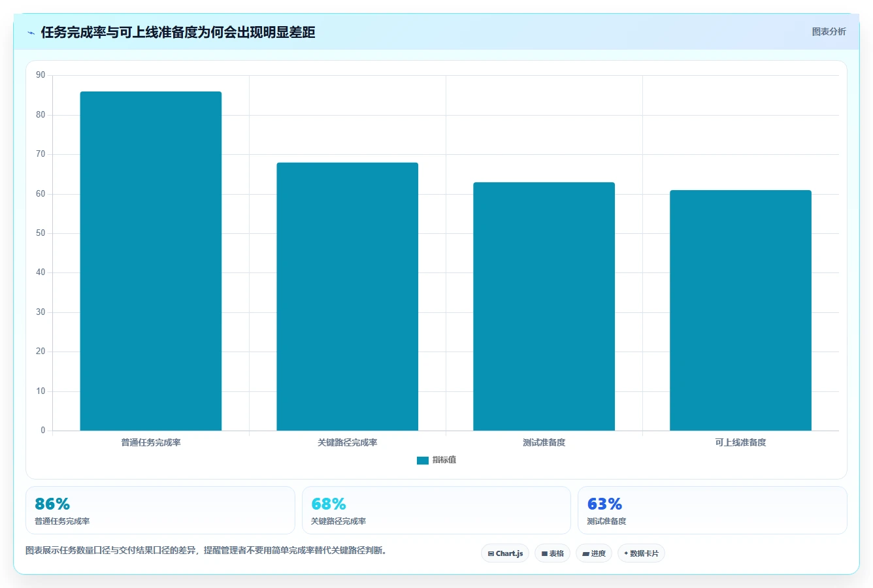This screenshot has height=588, width=873.
Task: Click the 86% value in the stat card
Action: [x=52, y=504]
